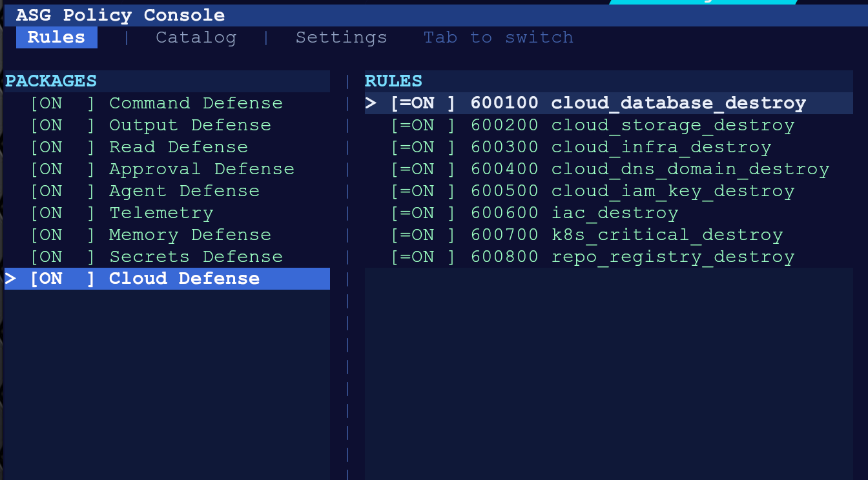
Task: Select rule 600500 cloud_iam_key_destroy
Action: click(609, 191)
